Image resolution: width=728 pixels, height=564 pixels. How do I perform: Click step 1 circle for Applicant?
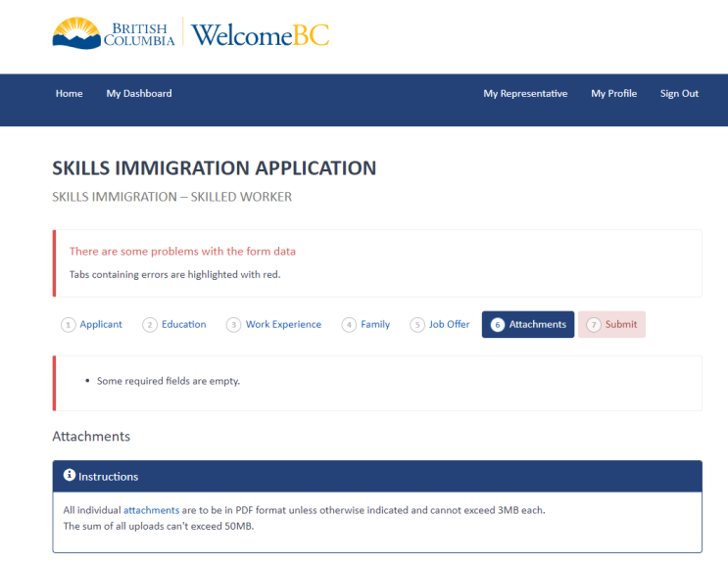pos(69,325)
